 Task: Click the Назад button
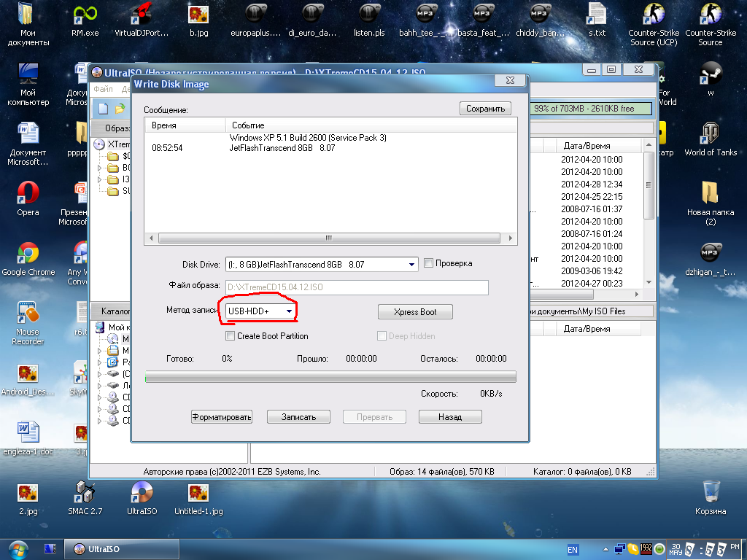tap(450, 416)
